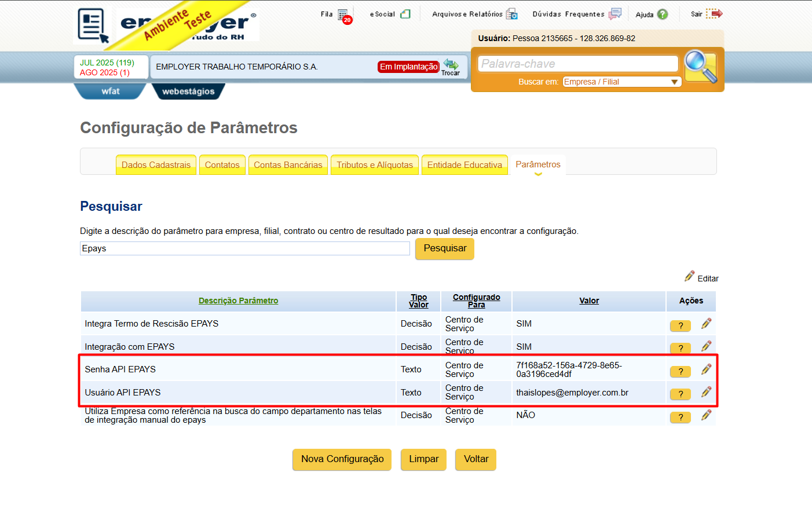Click the Palavra-chave search field
The image size is (812, 509).
pos(577,64)
